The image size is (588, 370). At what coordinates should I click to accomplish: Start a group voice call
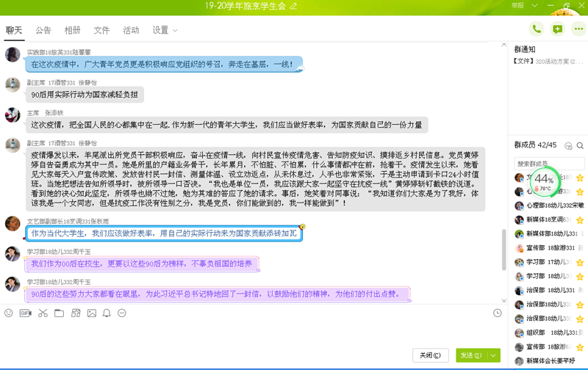[537, 29]
